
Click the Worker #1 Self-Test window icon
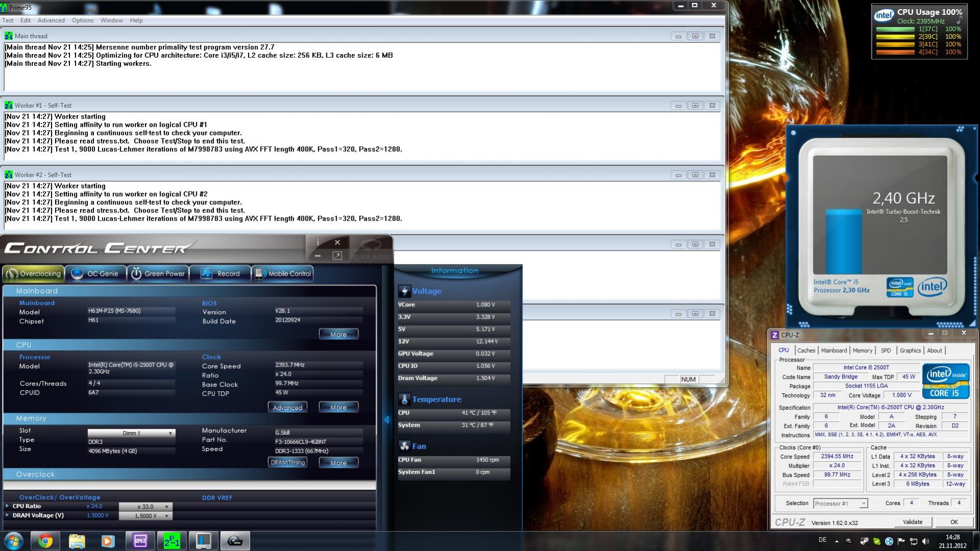[x=9, y=105]
